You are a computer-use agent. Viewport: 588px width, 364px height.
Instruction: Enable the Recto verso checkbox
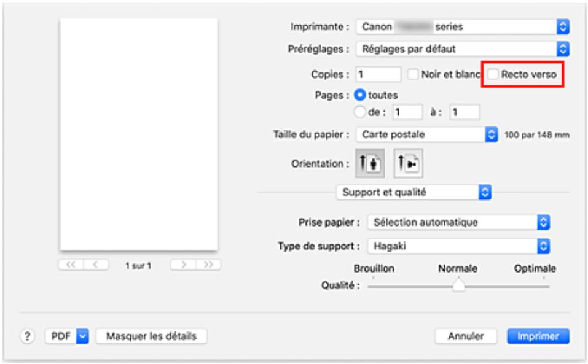[x=493, y=74]
